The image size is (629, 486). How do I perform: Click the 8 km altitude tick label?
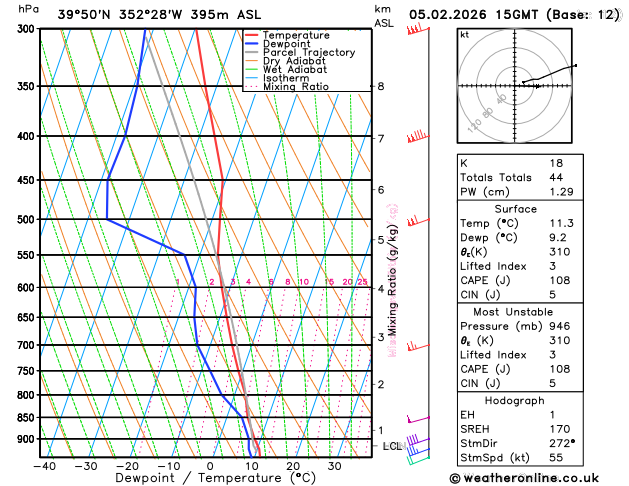click(381, 87)
